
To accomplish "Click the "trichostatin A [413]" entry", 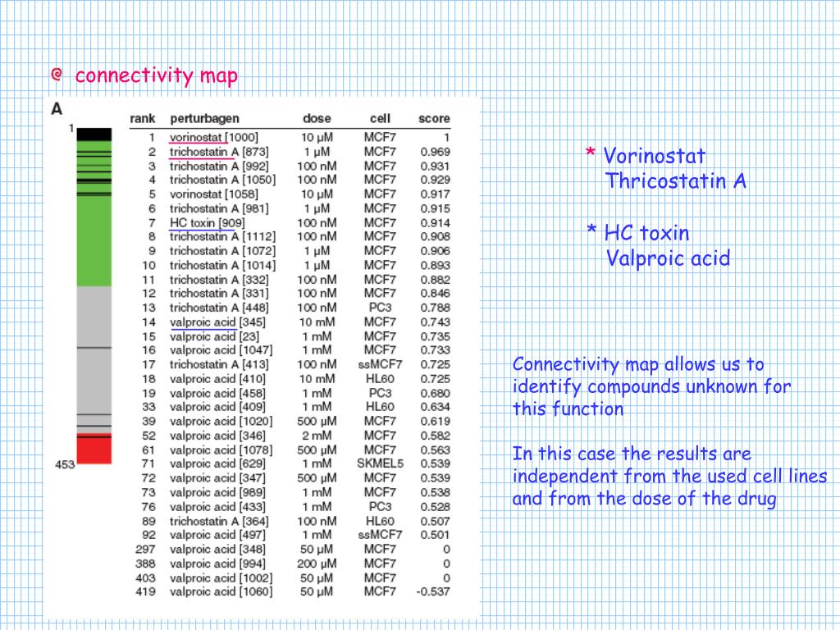I will coord(219,365).
